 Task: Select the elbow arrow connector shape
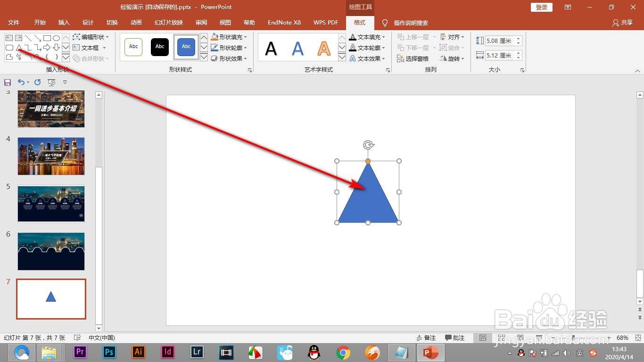[38, 48]
